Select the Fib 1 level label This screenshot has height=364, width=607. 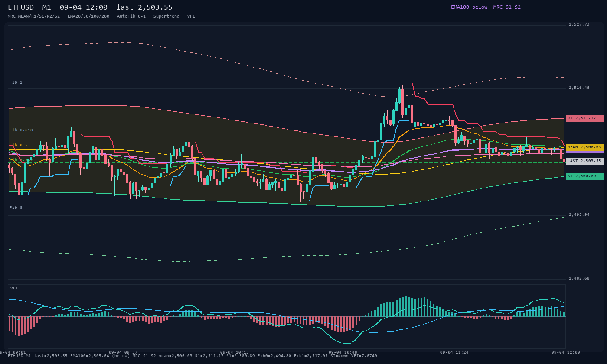point(16,82)
